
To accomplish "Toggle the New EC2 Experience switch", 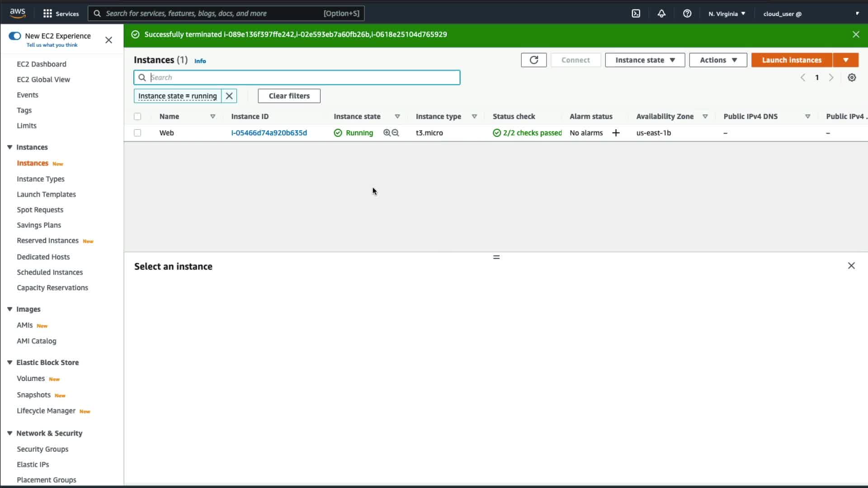I will (x=15, y=36).
